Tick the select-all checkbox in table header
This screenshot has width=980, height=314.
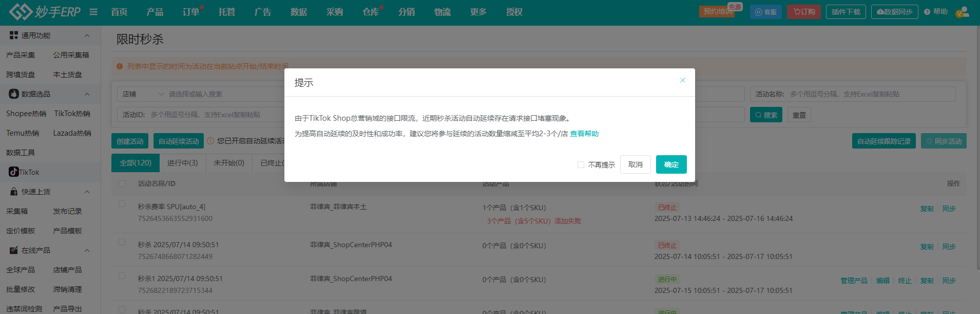tap(122, 183)
